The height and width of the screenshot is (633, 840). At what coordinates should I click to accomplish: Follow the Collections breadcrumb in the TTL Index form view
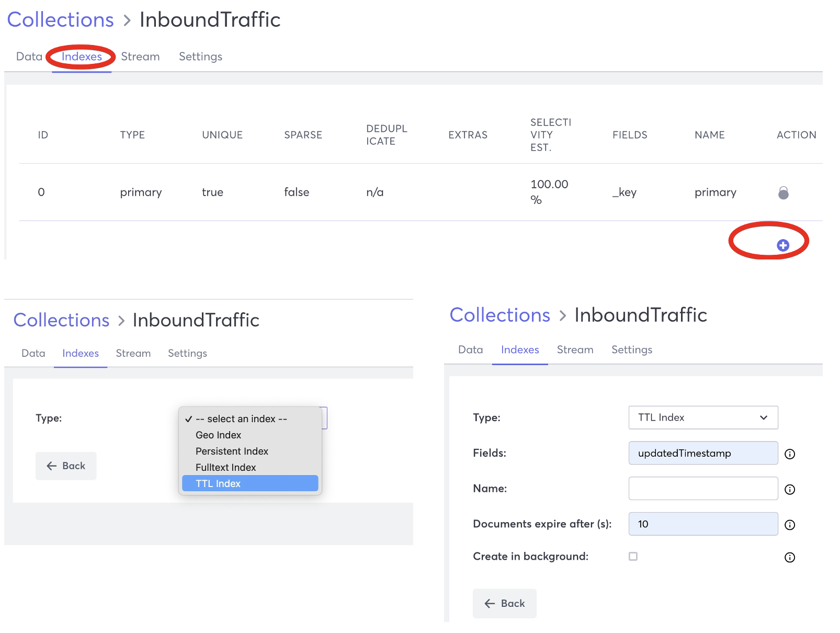click(500, 315)
